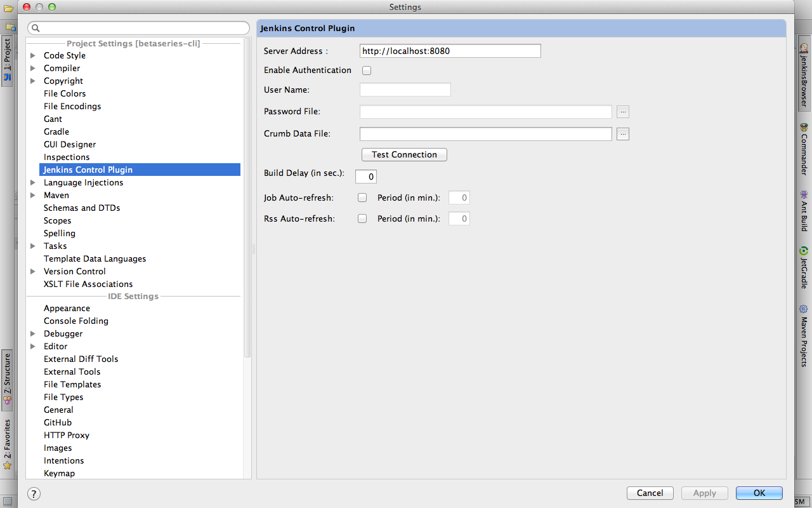Expand the Debugger node
This screenshot has height=508, width=812.
click(x=33, y=333)
